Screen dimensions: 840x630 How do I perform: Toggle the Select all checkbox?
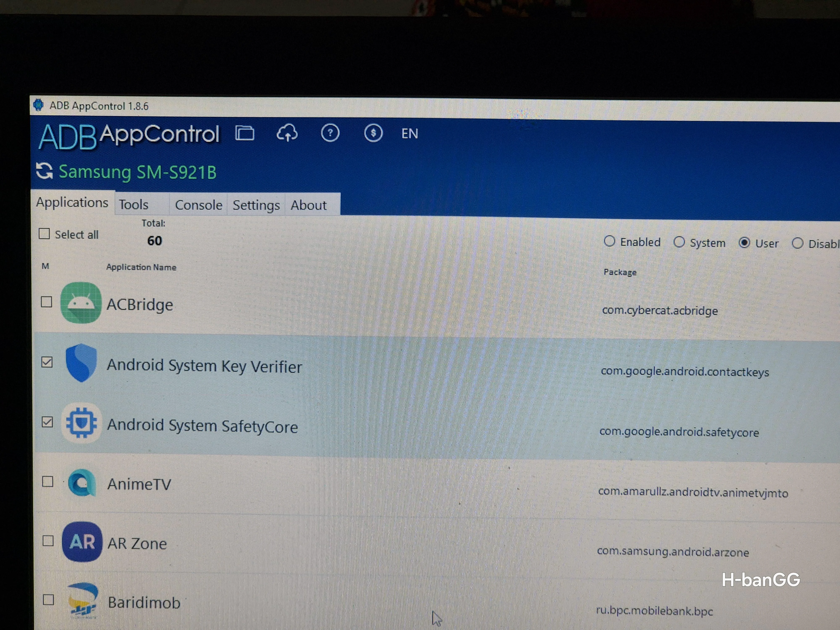point(45,234)
